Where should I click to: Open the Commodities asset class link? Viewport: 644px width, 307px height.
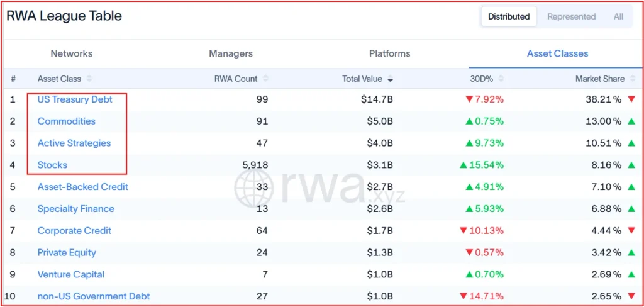point(66,121)
